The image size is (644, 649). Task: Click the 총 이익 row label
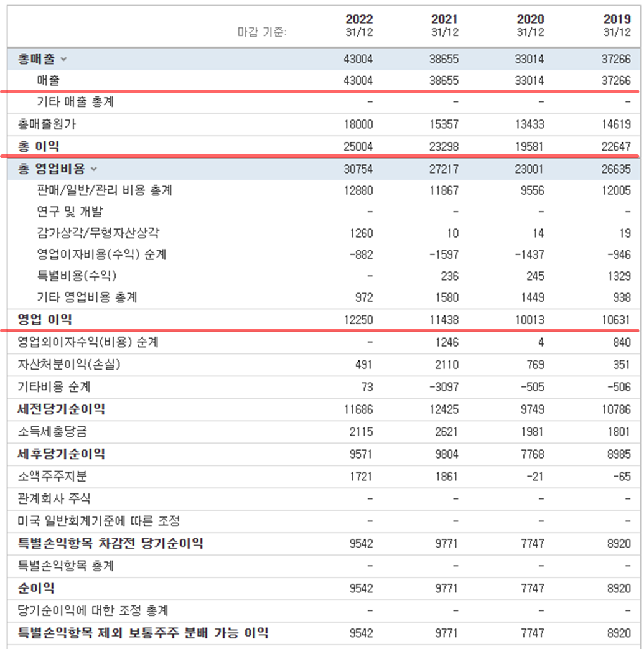(39, 146)
